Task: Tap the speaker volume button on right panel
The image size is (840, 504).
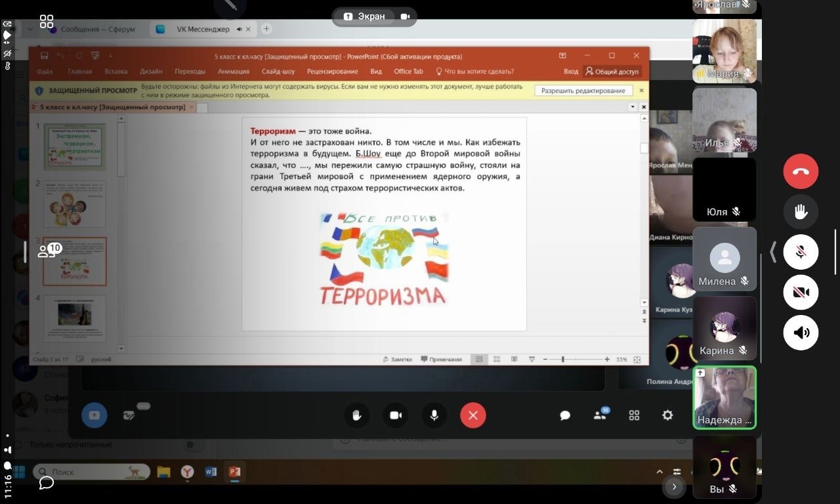Action: 801,333
